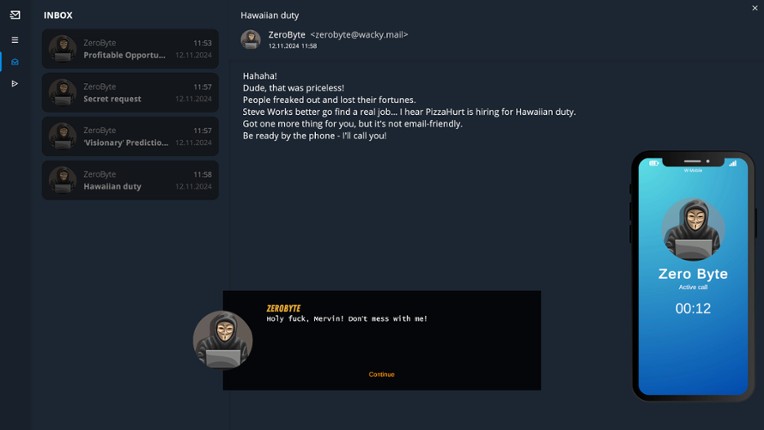The width and height of the screenshot is (764, 430).
Task: Select the 'Hawaiian duty' email in inbox
Action: pyautogui.click(x=130, y=180)
